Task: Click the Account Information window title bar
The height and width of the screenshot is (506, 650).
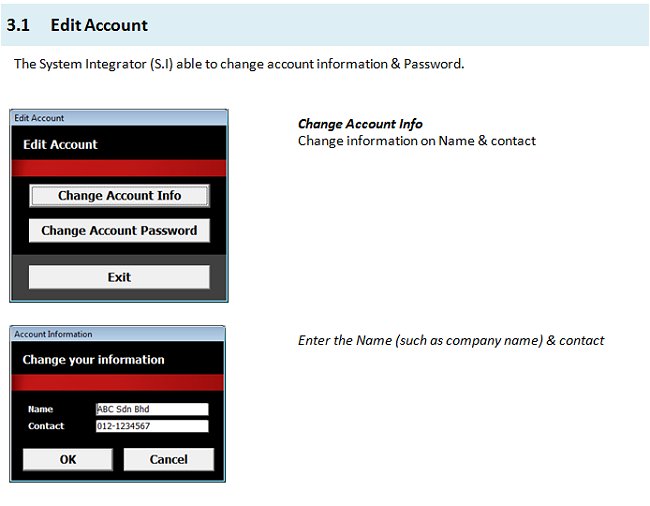Action: (x=117, y=334)
